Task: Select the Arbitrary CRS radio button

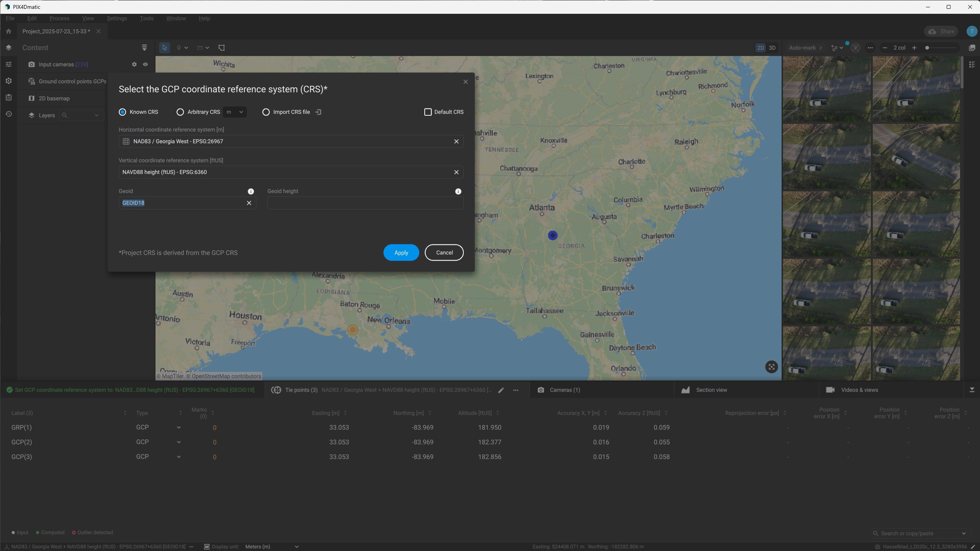Action: [180, 112]
